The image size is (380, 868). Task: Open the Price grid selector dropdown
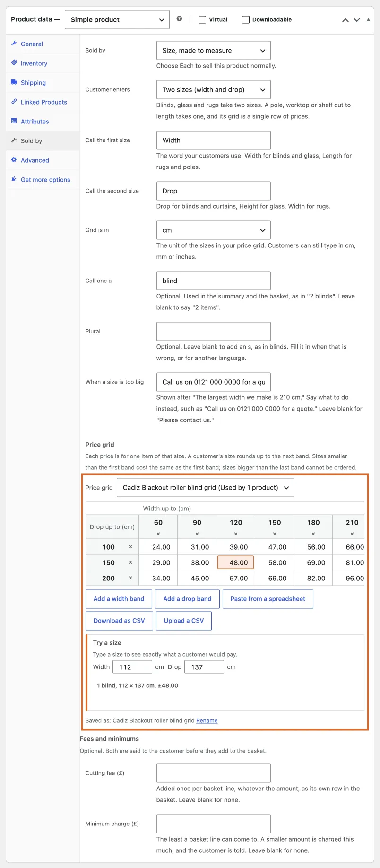pyautogui.click(x=206, y=488)
